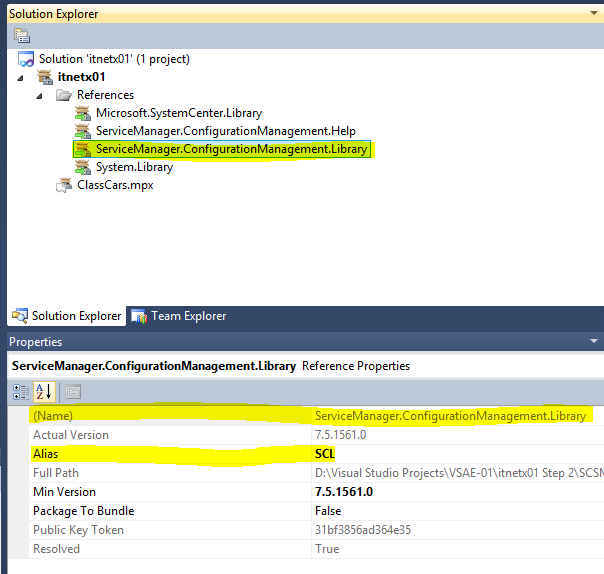Click the ClassCars.mpx file icon
This screenshot has width=604, height=574.
(x=65, y=185)
